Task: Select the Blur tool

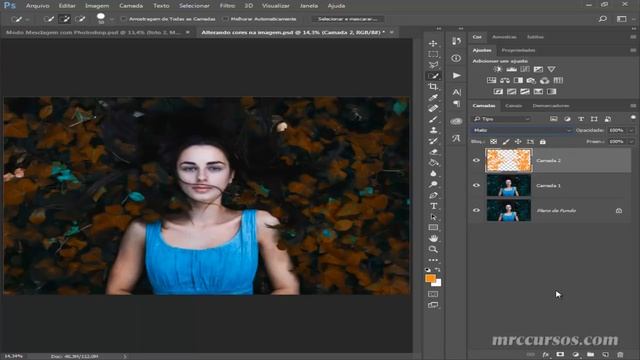Action: (x=433, y=173)
